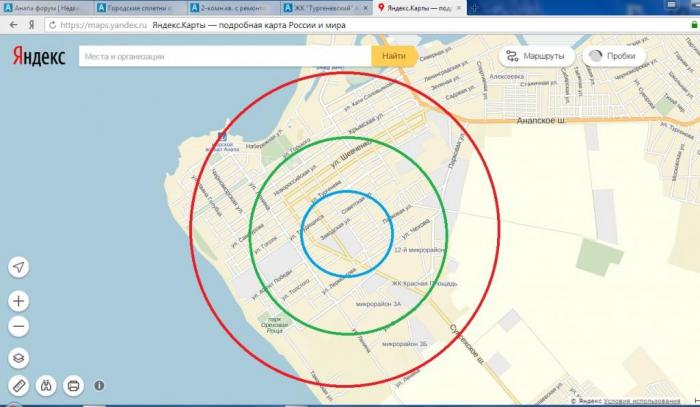Click the 'Супсехское ш.' road label
Image resolution: width=700 pixels, height=407 pixels.
click(467, 345)
